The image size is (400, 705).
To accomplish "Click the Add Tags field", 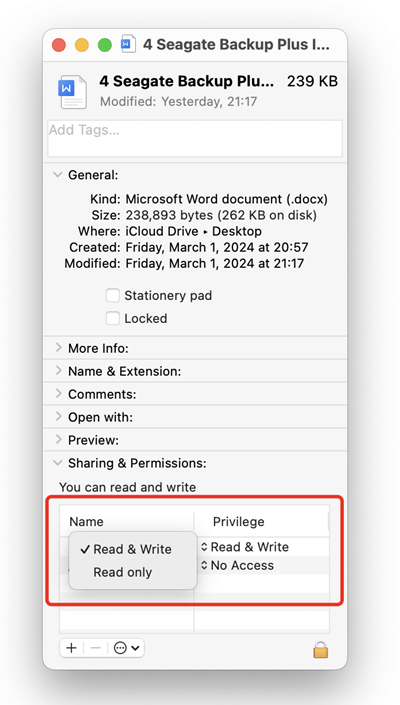I will tap(195, 138).
